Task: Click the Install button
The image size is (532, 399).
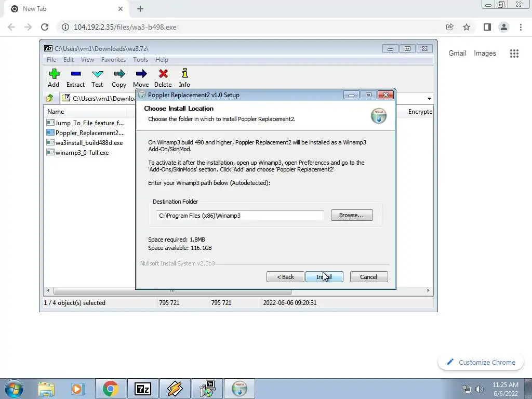Action: 324,277
